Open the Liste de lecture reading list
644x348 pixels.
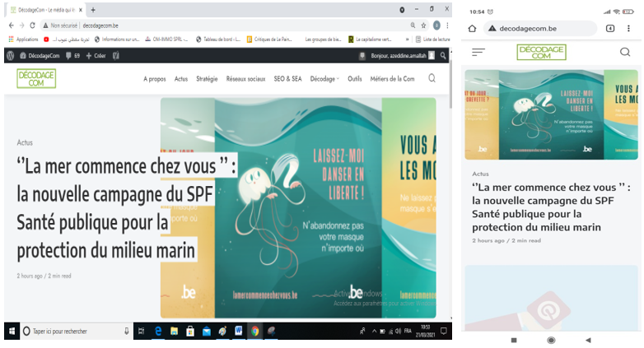point(433,39)
